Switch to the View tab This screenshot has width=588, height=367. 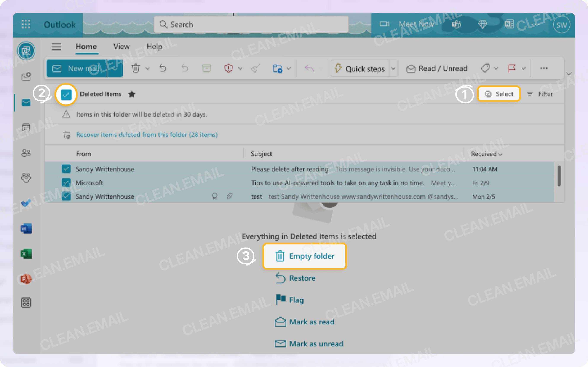point(121,46)
